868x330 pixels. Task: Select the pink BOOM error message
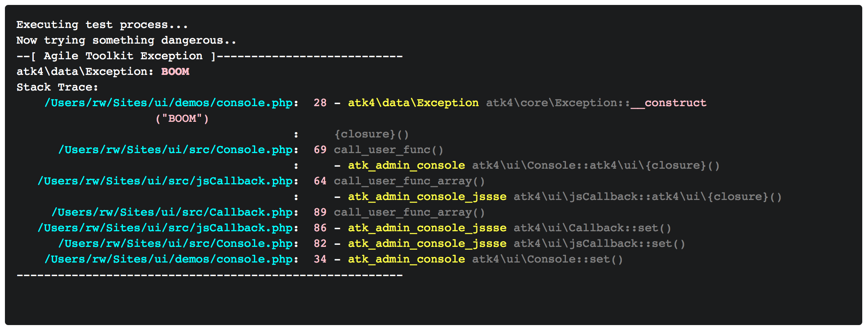tap(175, 72)
